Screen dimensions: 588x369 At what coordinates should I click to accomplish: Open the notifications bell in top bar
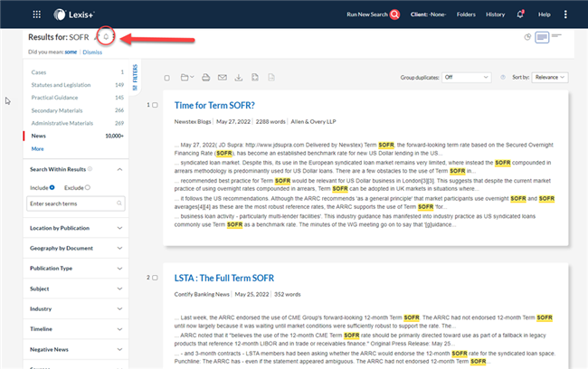click(x=520, y=14)
